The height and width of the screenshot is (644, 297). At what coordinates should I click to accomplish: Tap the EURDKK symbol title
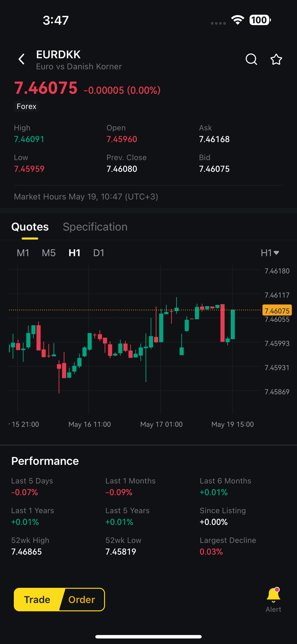(x=58, y=54)
